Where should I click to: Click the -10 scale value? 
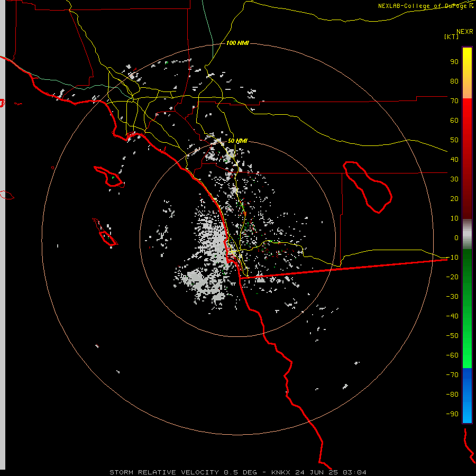pos(452,258)
